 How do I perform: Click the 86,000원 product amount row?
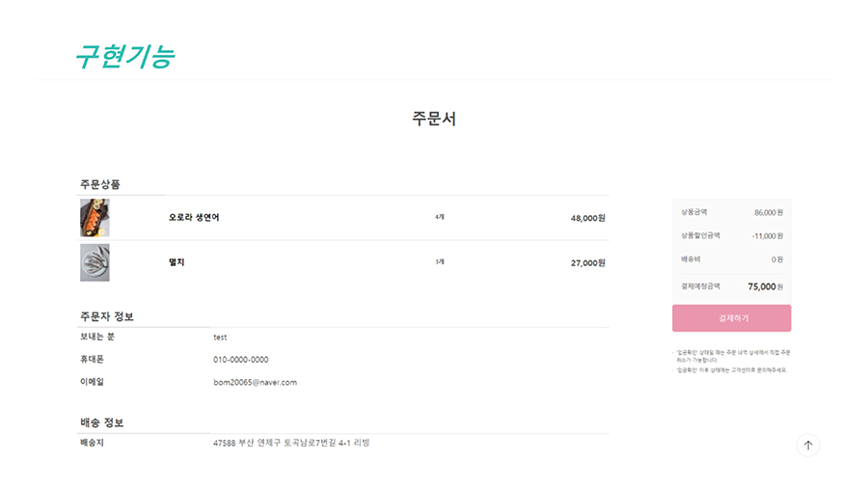(x=731, y=212)
